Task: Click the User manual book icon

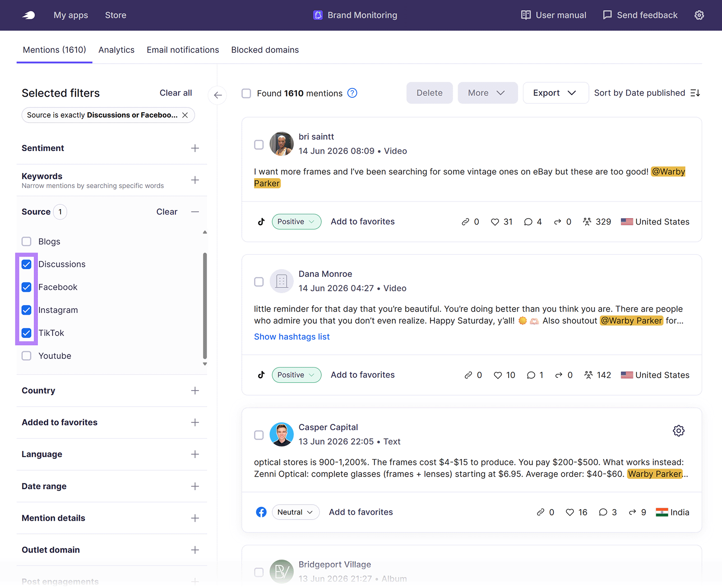Action: (526, 15)
